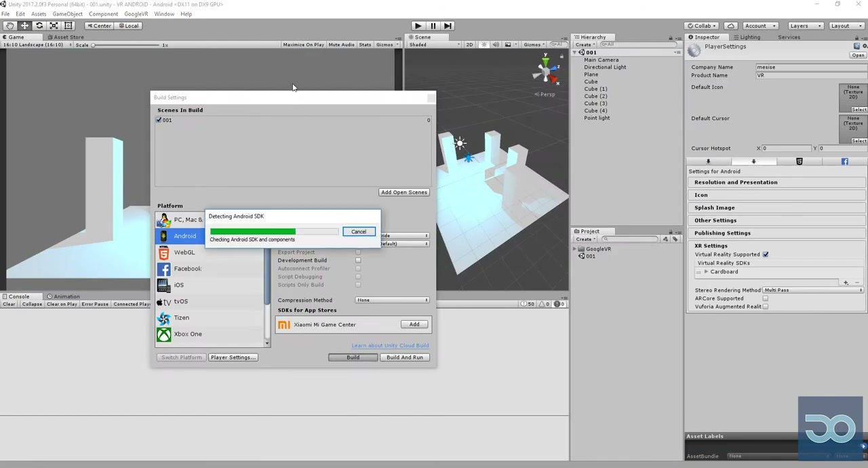The height and width of the screenshot is (468, 868).
Task: Cancel the Detecting Android SDK dialog
Action: [x=359, y=232]
